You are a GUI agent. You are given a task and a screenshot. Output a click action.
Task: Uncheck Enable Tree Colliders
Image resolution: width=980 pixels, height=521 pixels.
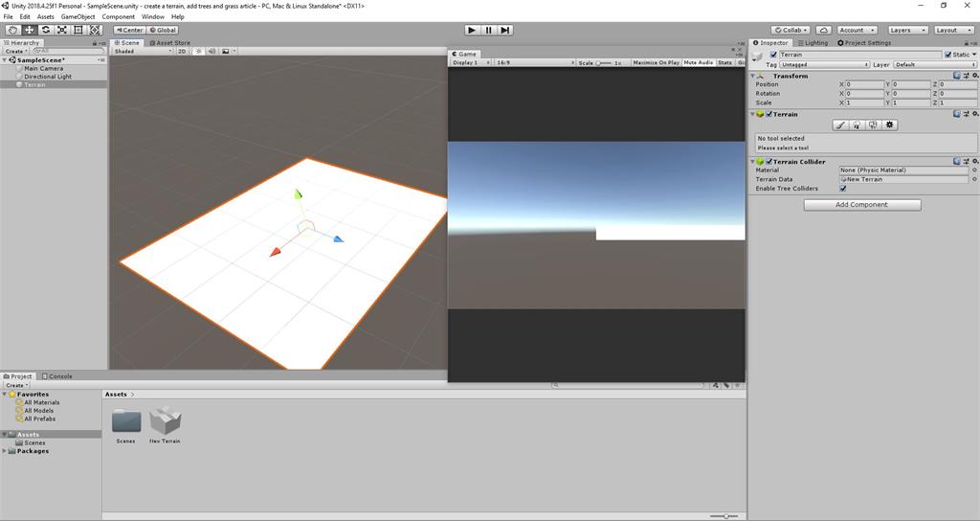tap(843, 189)
